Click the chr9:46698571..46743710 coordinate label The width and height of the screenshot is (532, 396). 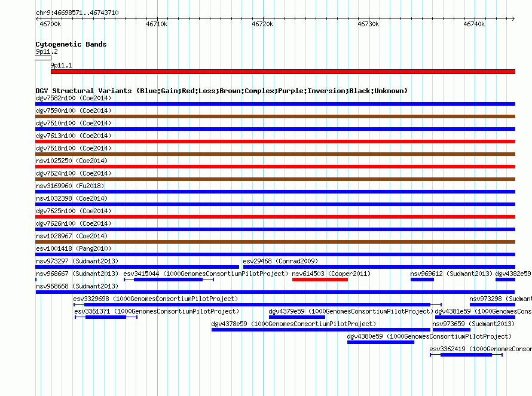(x=77, y=13)
